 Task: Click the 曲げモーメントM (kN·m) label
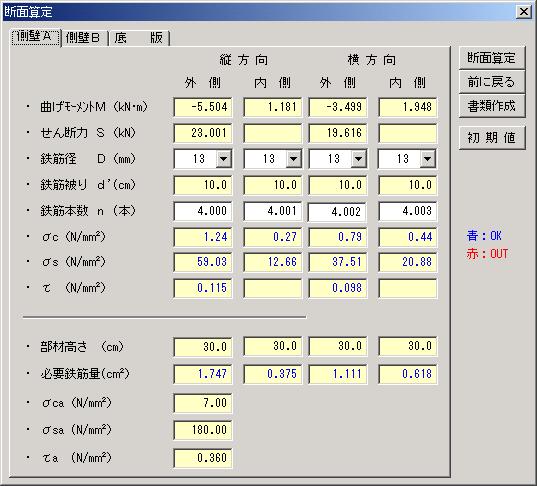94,107
